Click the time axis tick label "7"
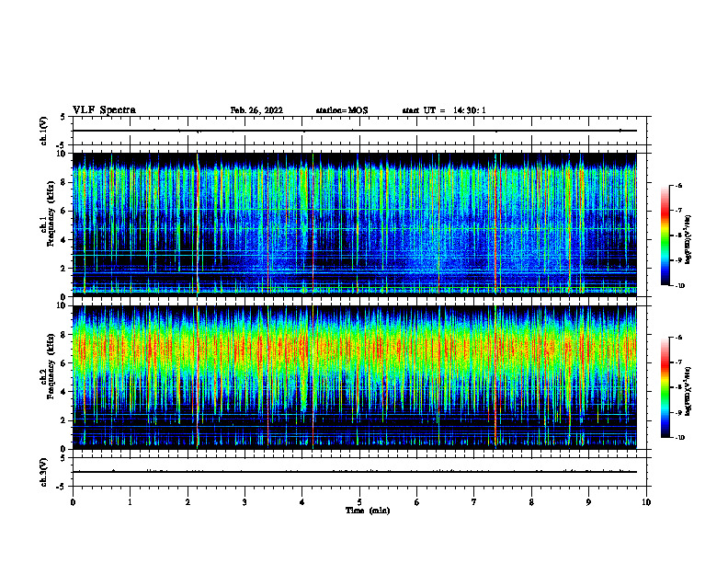Image resolution: width=728 pixels, height=563 pixels. (474, 502)
